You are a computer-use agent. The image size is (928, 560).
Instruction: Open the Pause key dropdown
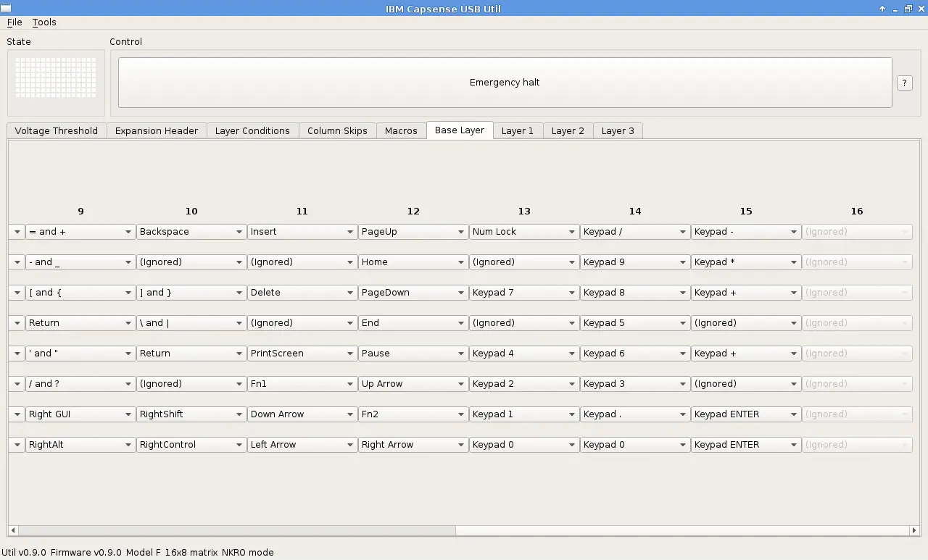[x=413, y=354]
